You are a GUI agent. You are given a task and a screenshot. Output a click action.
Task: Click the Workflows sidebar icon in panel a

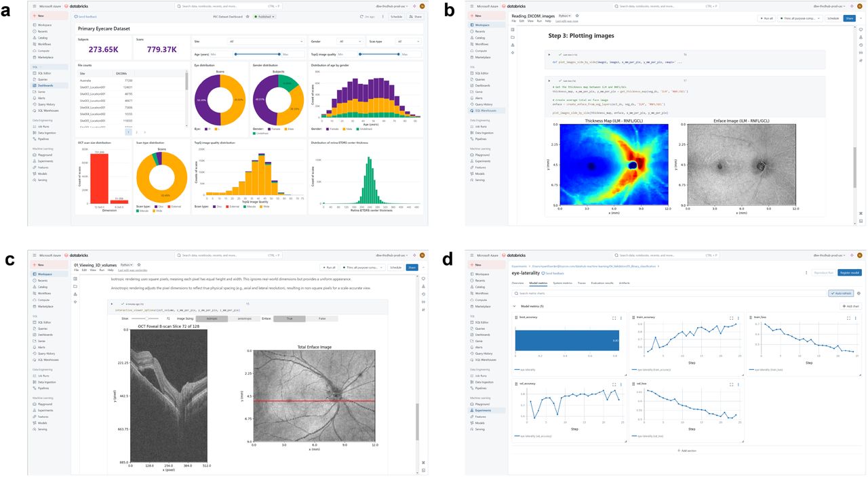pyautogui.click(x=35, y=44)
